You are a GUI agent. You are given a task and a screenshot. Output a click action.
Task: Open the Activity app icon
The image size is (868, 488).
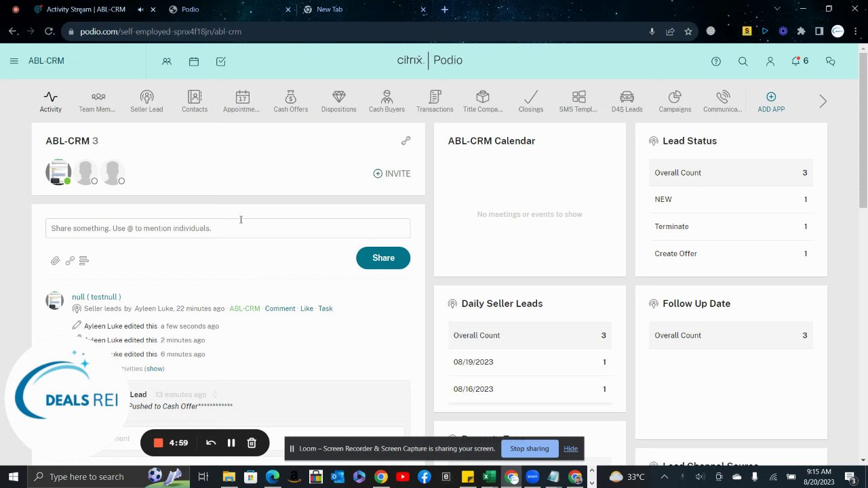[50, 101]
